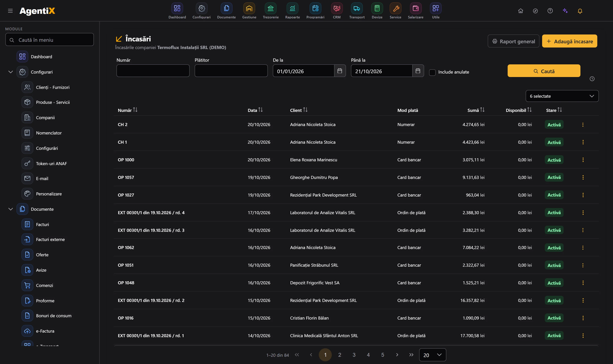This screenshot has height=364, width=613.
Task: Click the compass explore icon
Action: [x=535, y=11]
